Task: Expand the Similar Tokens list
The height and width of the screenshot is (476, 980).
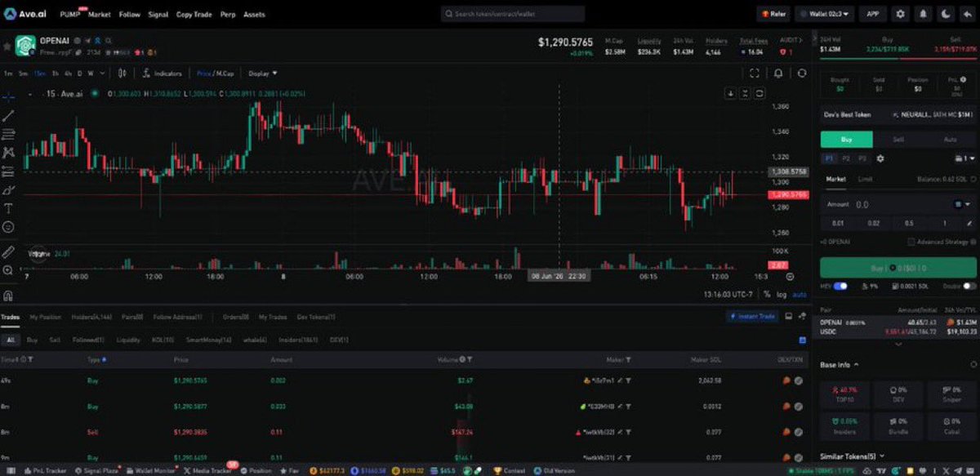Action: (883, 456)
